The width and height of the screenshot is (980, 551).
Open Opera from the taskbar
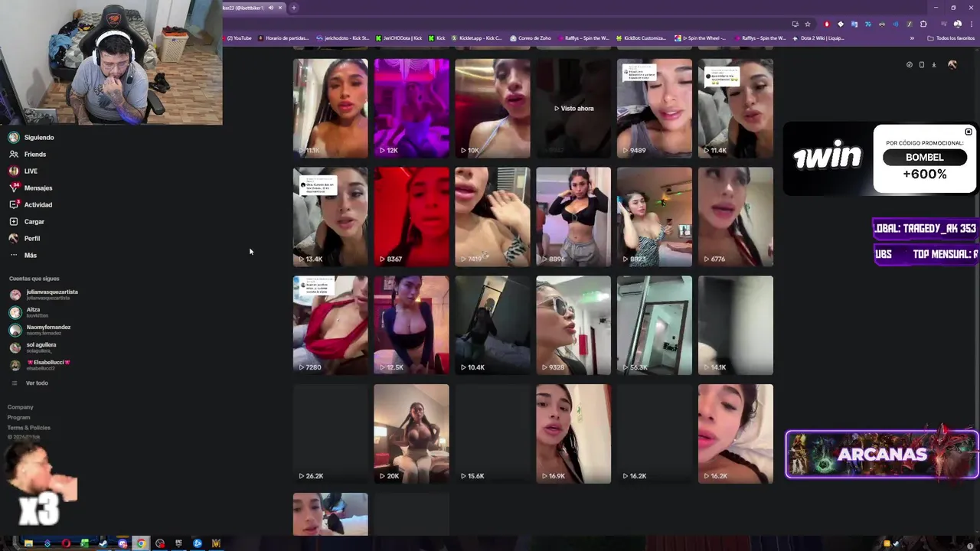[66, 543]
